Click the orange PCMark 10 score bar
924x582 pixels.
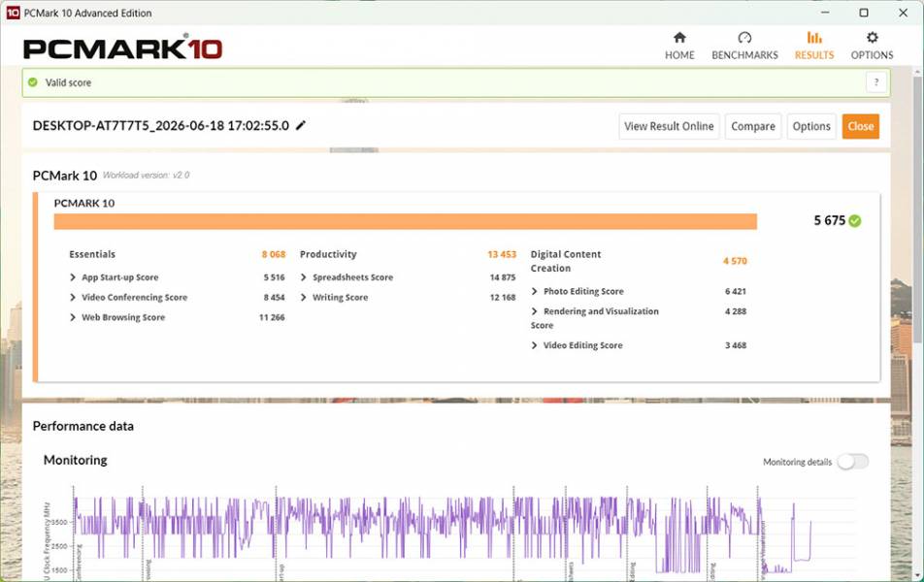[406, 221]
